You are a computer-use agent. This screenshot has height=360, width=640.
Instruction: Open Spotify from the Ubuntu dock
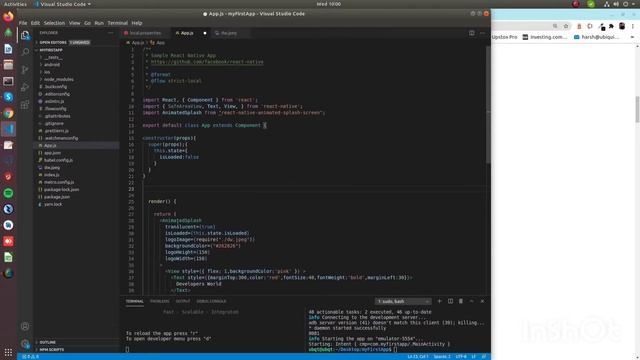click(x=8, y=193)
